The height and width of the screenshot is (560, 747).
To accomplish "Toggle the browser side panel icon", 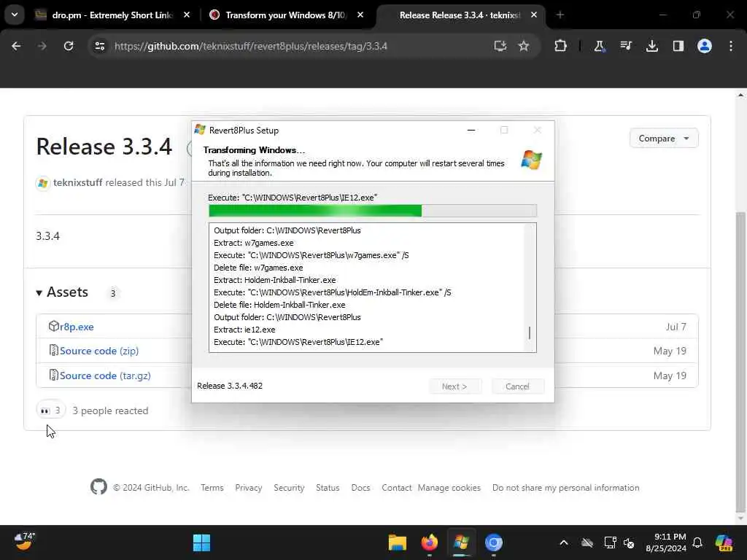I will tap(678, 46).
